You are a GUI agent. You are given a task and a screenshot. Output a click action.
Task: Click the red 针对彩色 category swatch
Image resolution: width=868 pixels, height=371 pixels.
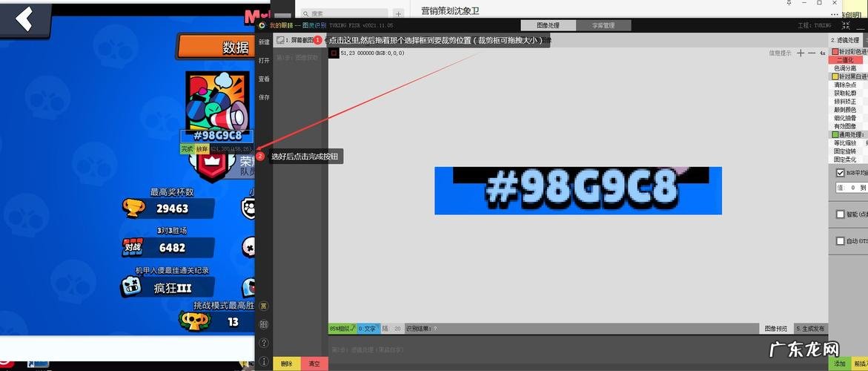tap(835, 51)
